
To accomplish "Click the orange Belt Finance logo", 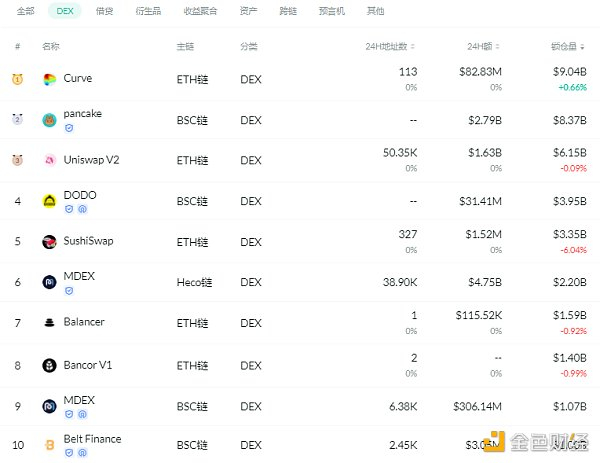I will tap(49, 444).
